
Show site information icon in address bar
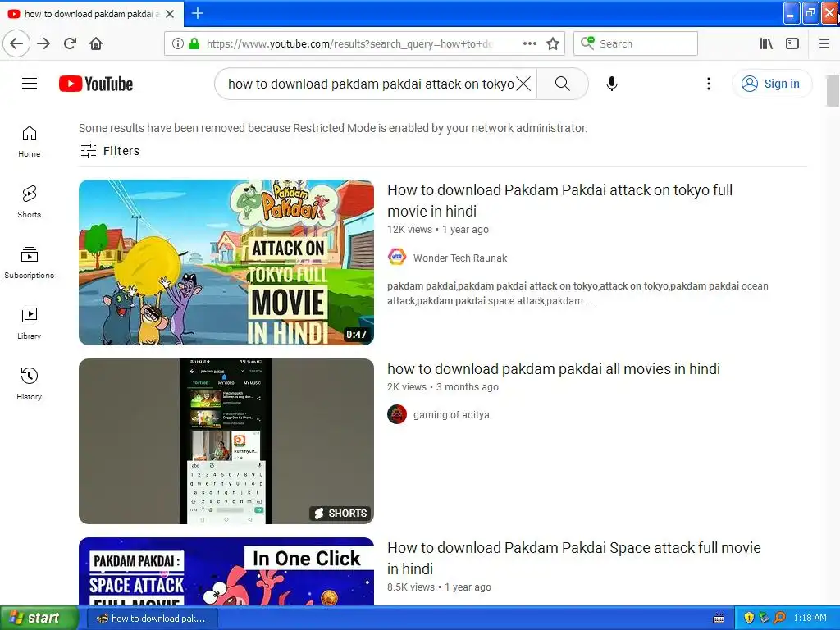pyautogui.click(x=178, y=43)
